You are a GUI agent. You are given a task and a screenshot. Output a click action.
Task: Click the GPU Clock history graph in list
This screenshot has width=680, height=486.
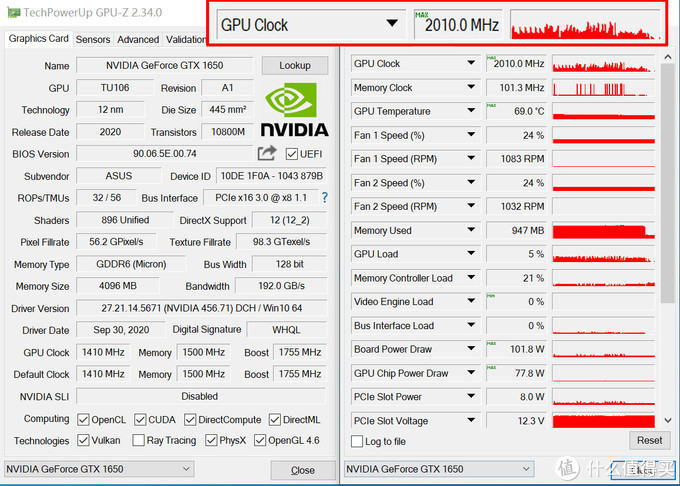[x=603, y=63]
